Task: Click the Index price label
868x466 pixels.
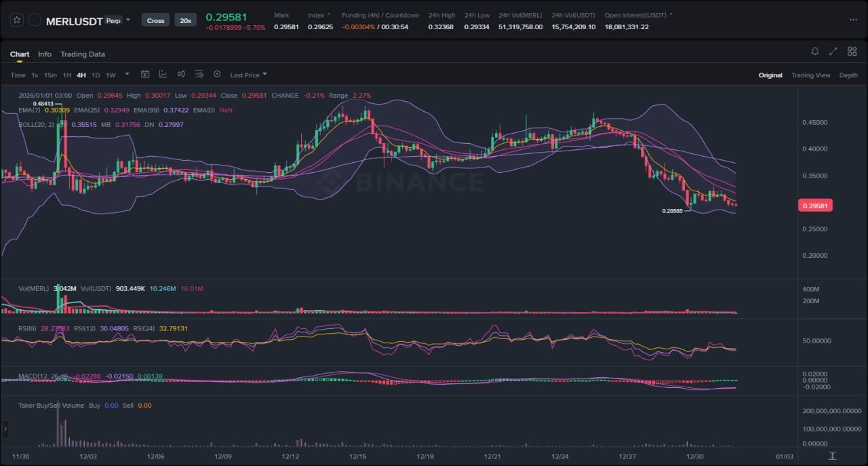Action: pyautogui.click(x=316, y=15)
